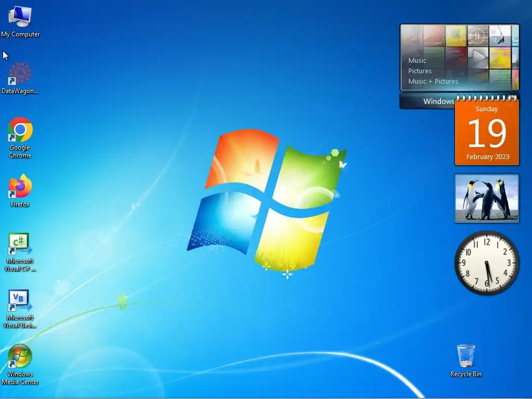Select the DataWagon desktop shortcut
Viewport: 532px width, 399px height.
coord(20,78)
